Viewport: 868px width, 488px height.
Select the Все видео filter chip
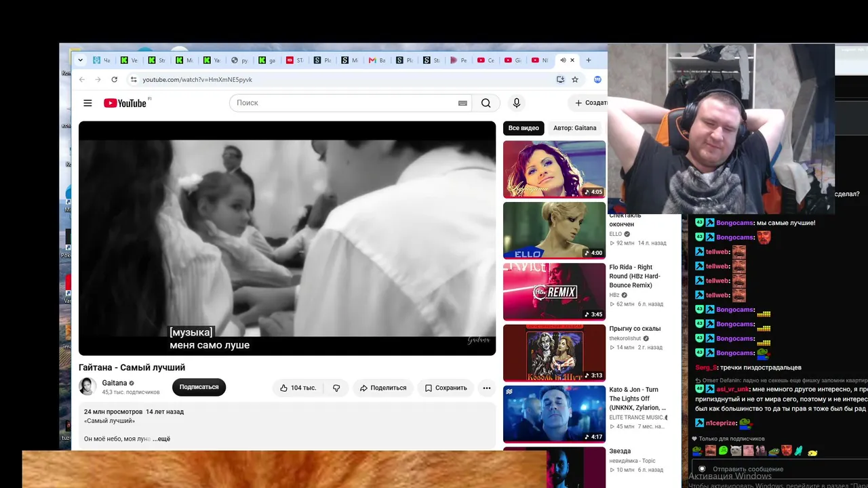click(x=524, y=128)
